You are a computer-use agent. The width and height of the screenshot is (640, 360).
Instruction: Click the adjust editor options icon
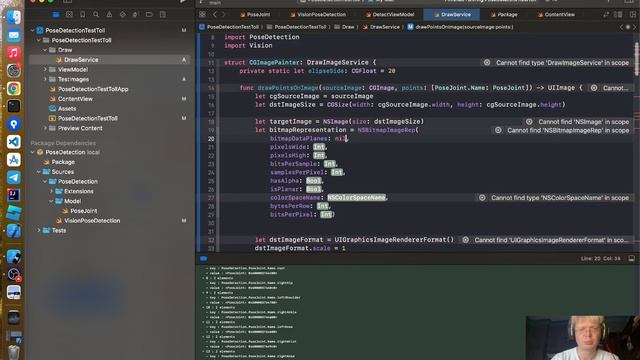tap(619, 15)
